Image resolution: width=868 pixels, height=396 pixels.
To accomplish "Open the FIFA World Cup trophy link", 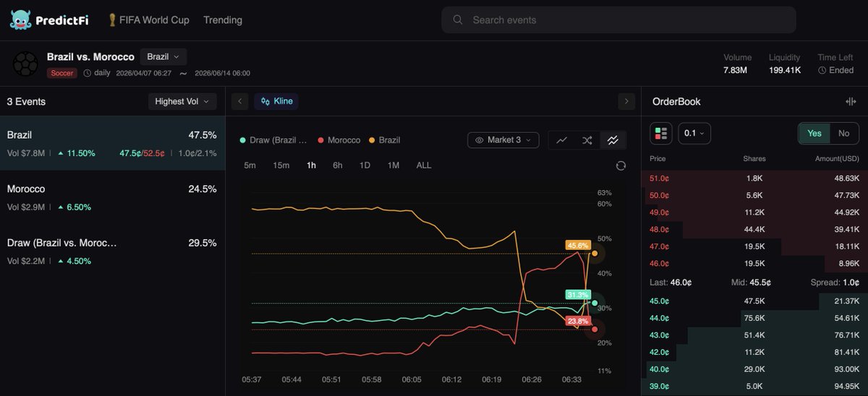I will coord(148,20).
